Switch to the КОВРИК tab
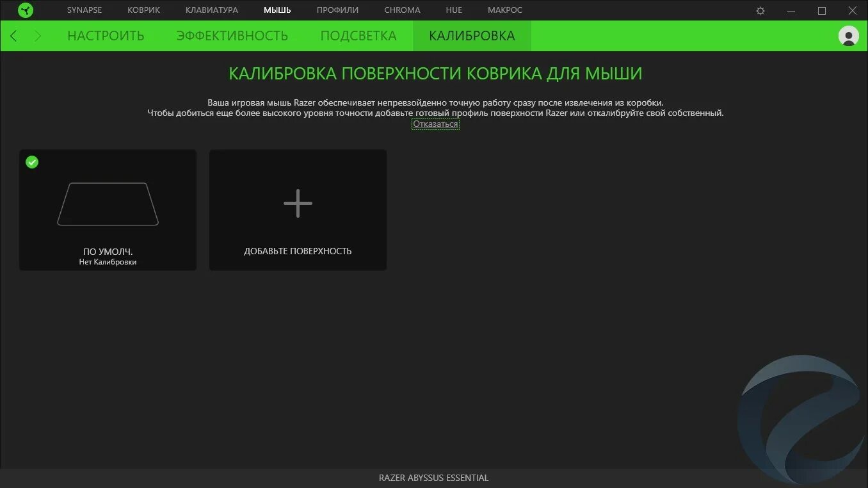Image resolution: width=868 pixels, height=488 pixels. coord(144,10)
